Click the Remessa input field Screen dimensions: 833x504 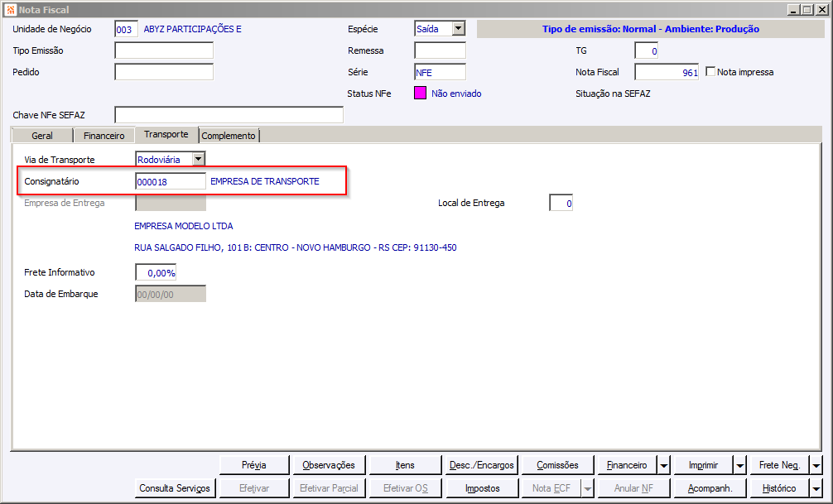pos(440,50)
